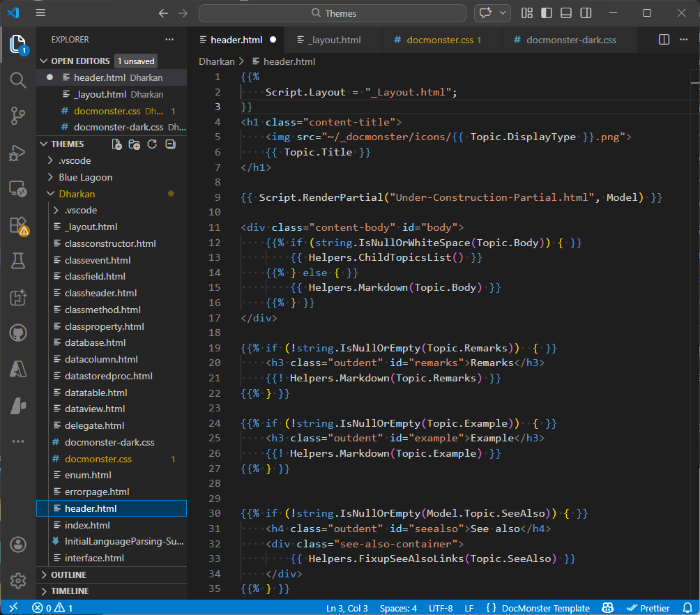Open classconstructor.html in file tree

coord(111,243)
